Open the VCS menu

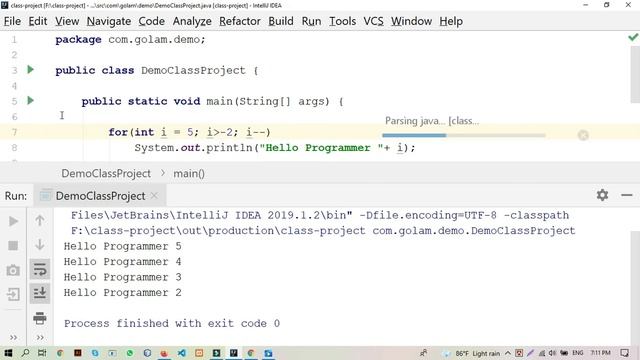(x=373, y=21)
